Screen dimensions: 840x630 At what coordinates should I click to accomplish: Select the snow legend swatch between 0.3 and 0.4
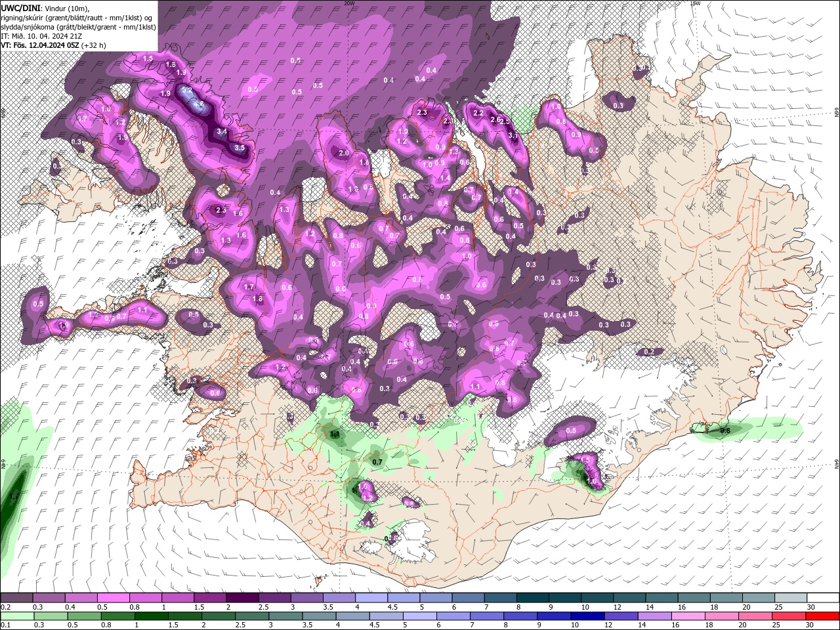tap(49, 598)
